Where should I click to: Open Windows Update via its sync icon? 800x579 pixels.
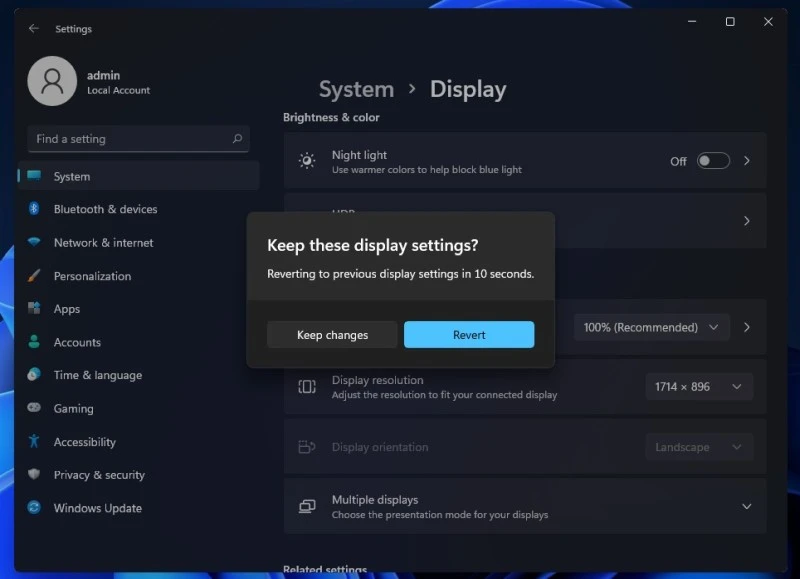36,508
